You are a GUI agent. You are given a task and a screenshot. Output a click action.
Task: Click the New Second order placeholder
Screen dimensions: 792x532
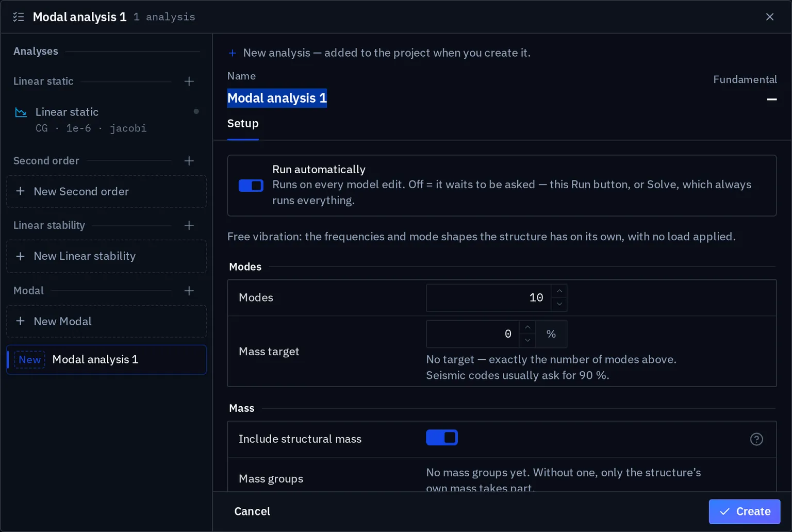point(106,191)
